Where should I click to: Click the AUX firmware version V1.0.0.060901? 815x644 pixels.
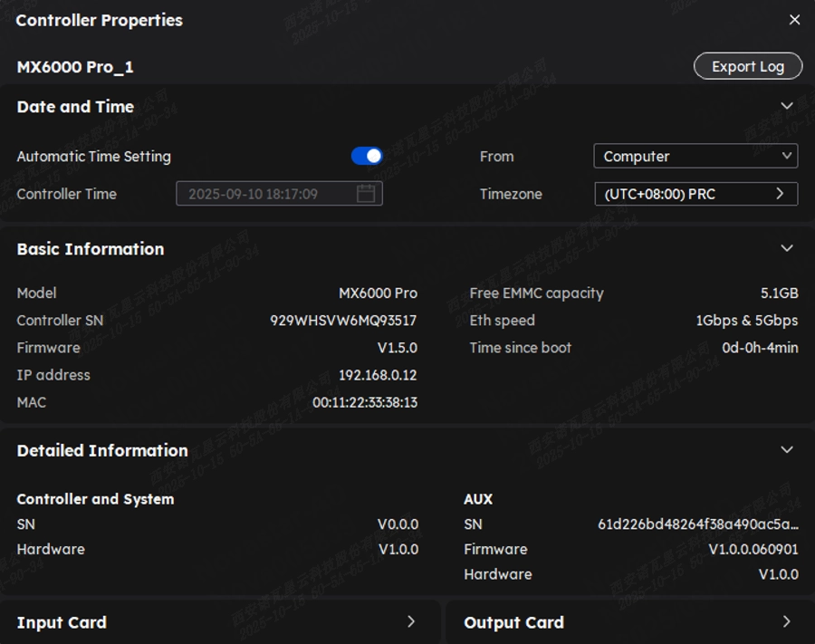753,549
